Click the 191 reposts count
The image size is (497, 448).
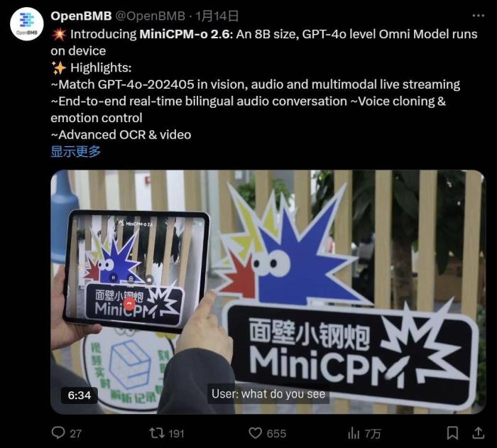pos(176,434)
